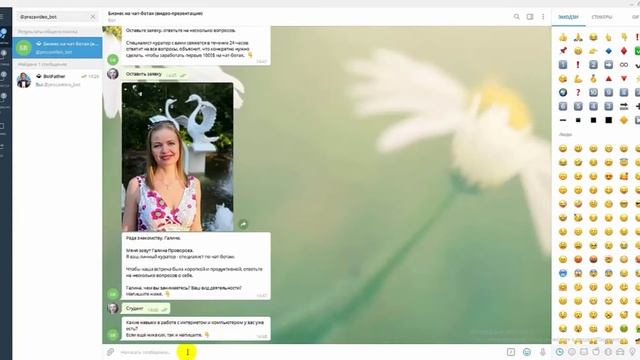Insert the minus sign emoji
This screenshot has width=640, height=360.
click(x=563, y=120)
